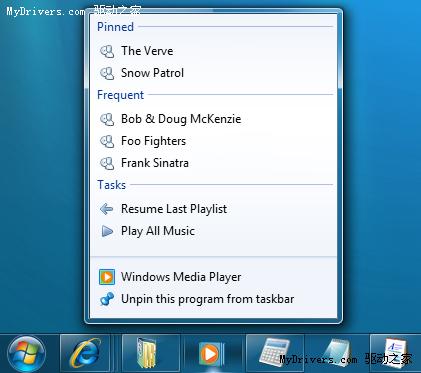
Task: Open The Verve from pinned list
Action: pyautogui.click(x=213, y=51)
